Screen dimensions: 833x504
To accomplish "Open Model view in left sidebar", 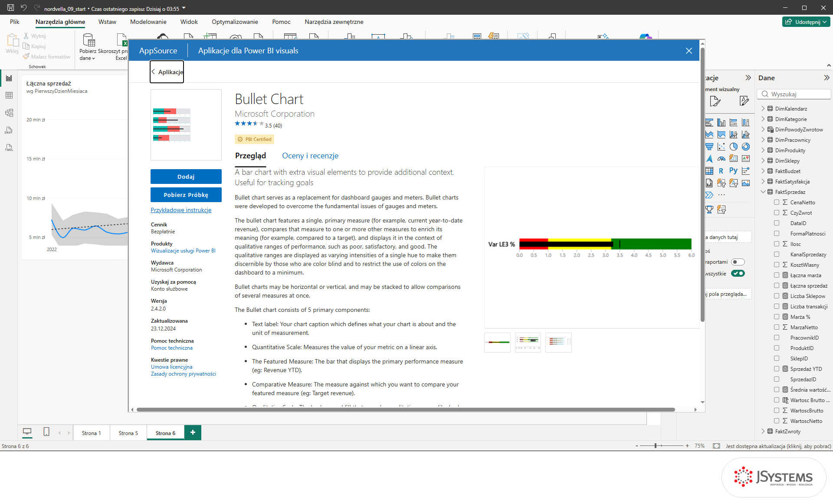I will (x=9, y=113).
